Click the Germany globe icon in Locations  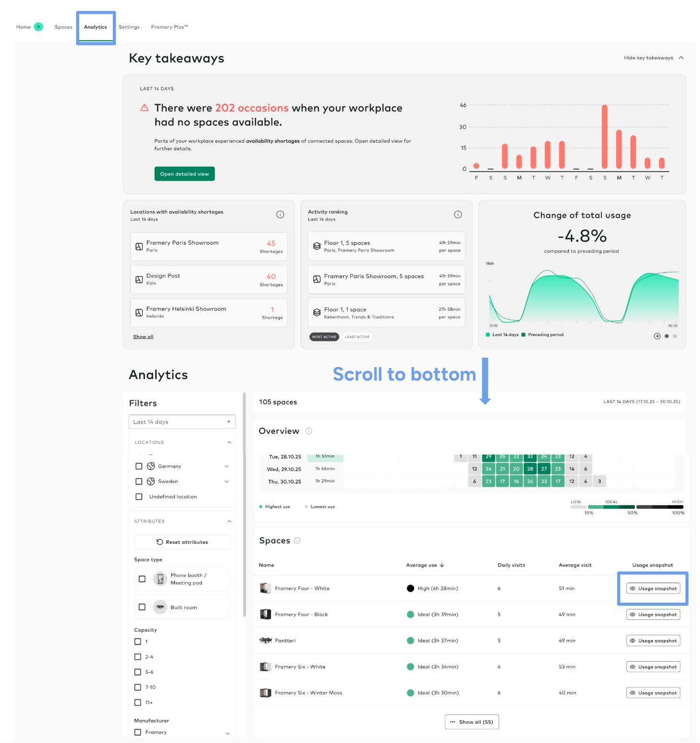point(151,466)
